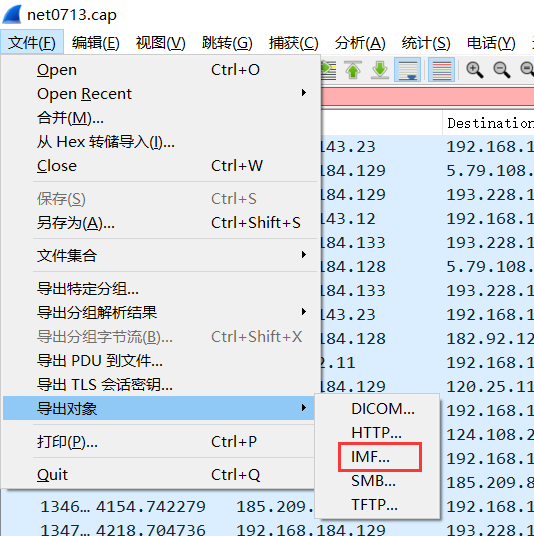Open the 统计(S) menu

click(x=426, y=43)
